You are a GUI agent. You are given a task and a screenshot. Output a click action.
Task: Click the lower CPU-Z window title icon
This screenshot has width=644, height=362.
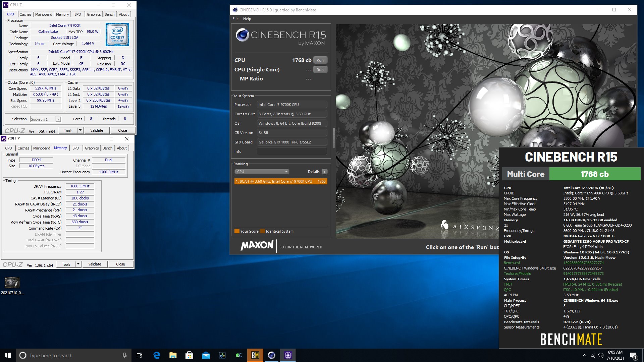pyautogui.click(x=4, y=139)
